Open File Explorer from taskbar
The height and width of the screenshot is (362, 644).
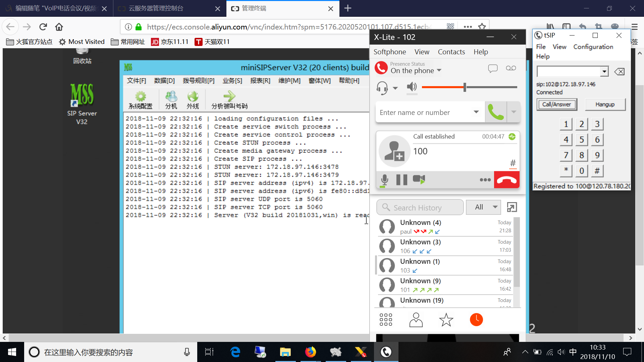[285, 352]
